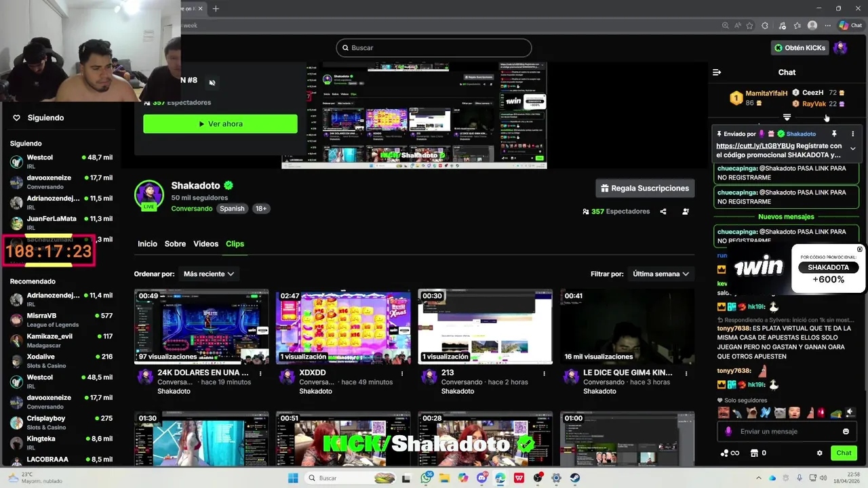
Task: Open browser extensions puzzle icon
Action: (x=765, y=26)
